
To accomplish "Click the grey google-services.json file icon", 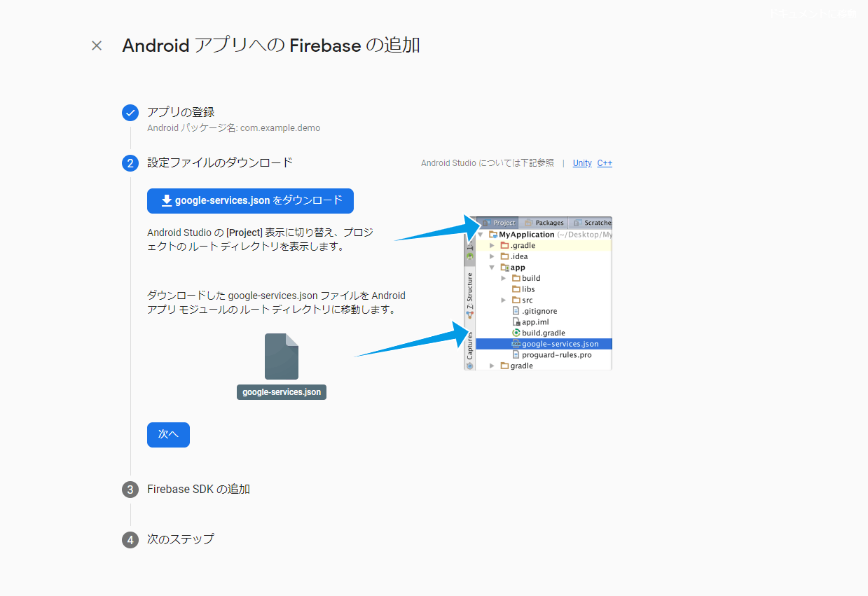I will tap(282, 356).
